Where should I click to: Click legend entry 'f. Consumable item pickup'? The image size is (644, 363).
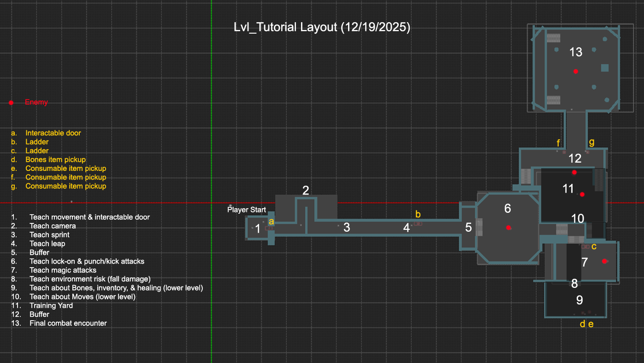coord(59,177)
